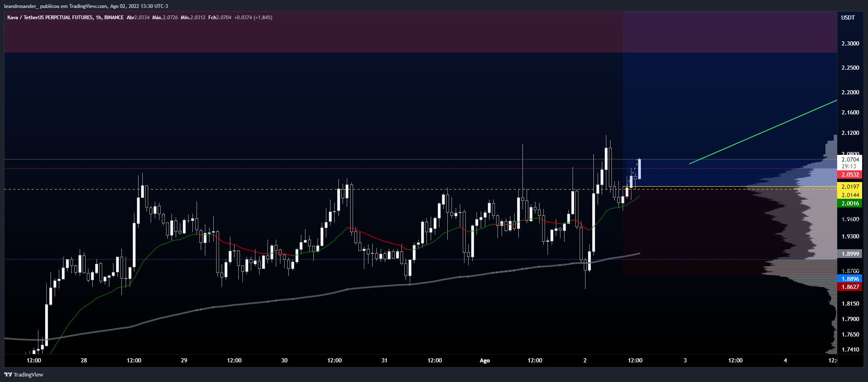Viewport: 868px width, 382px height.
Task: Click the 1.7900 price axis value
Action: tap(850, 319)
